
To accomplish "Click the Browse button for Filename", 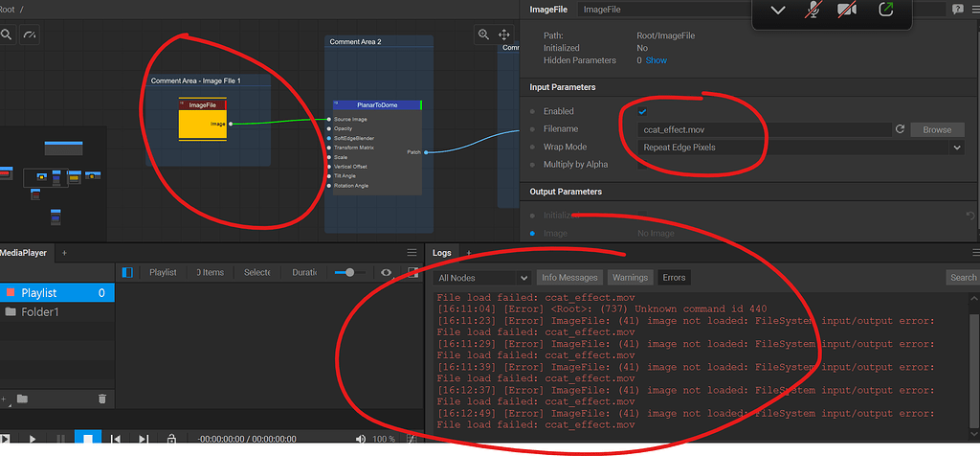I will point(937,129).
